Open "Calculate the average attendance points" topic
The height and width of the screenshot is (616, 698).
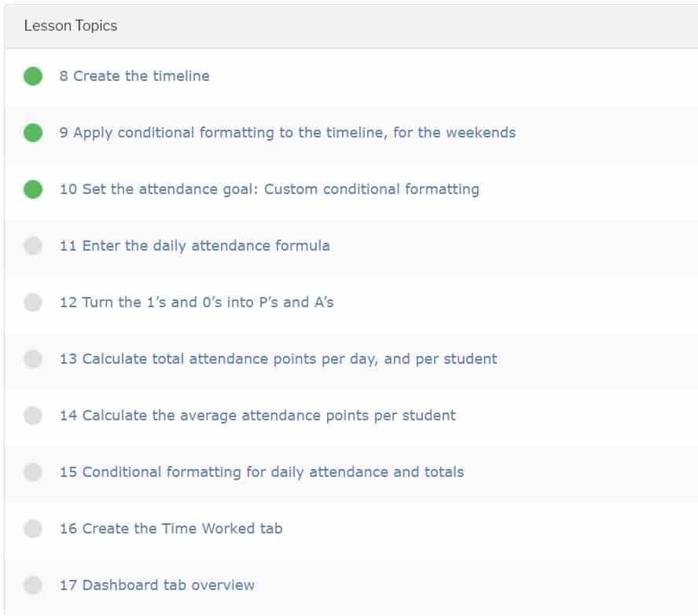[257, 416]
